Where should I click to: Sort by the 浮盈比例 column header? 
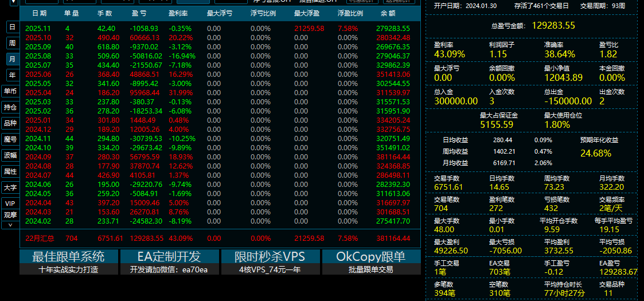pyautogui.click(x=350, y=13)
